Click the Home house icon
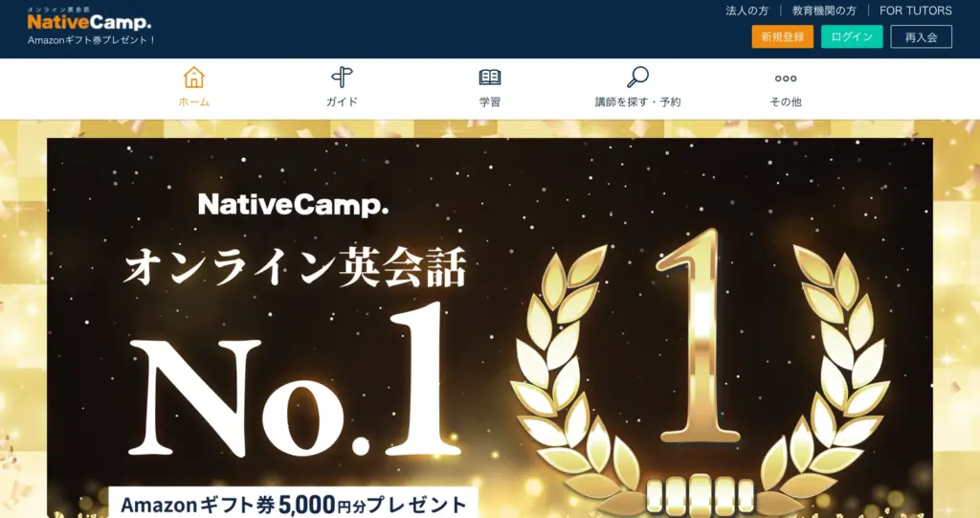Viewport: 980px width, 518px height. click(x=193, y=78)
